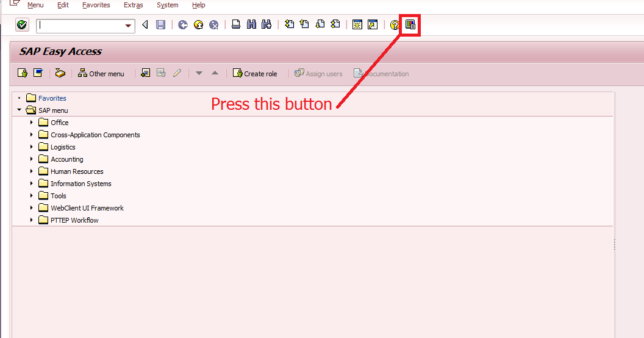This screenshot has width=644, height=338.
Task: Expand the Human Resources folder arrow
Action: 31,171
